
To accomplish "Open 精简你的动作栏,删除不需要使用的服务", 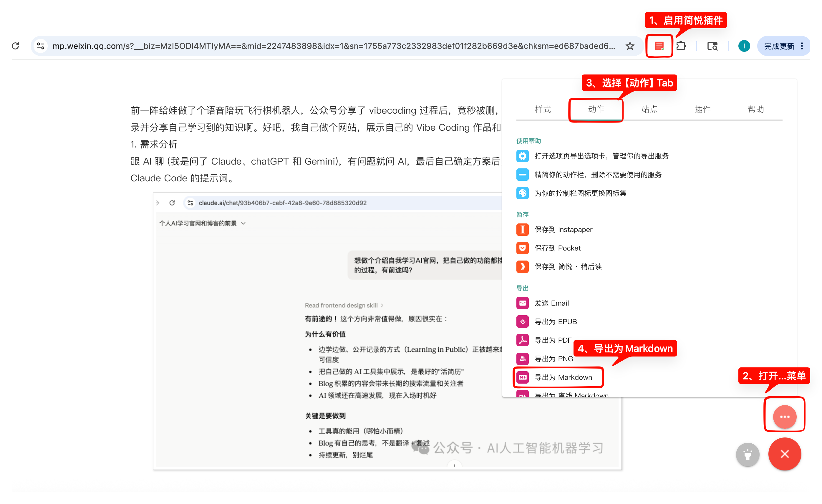I will coord(598,175).
